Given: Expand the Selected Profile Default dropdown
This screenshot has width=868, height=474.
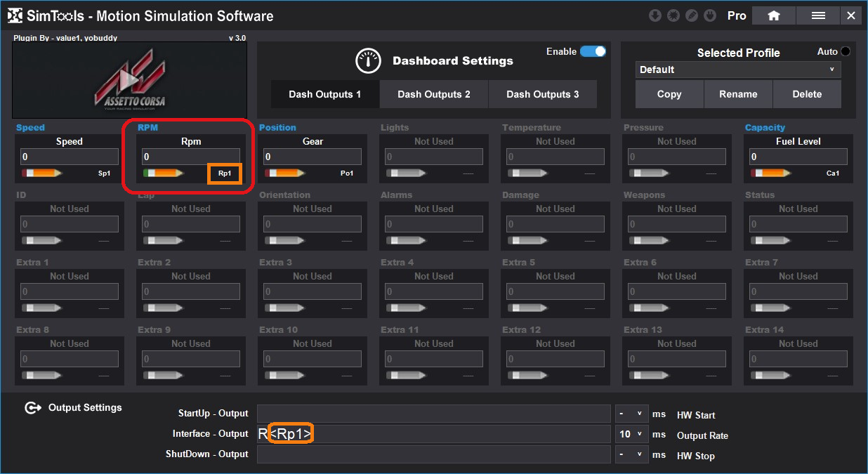Looking at the screenshot, I should (x=738, y=70).
